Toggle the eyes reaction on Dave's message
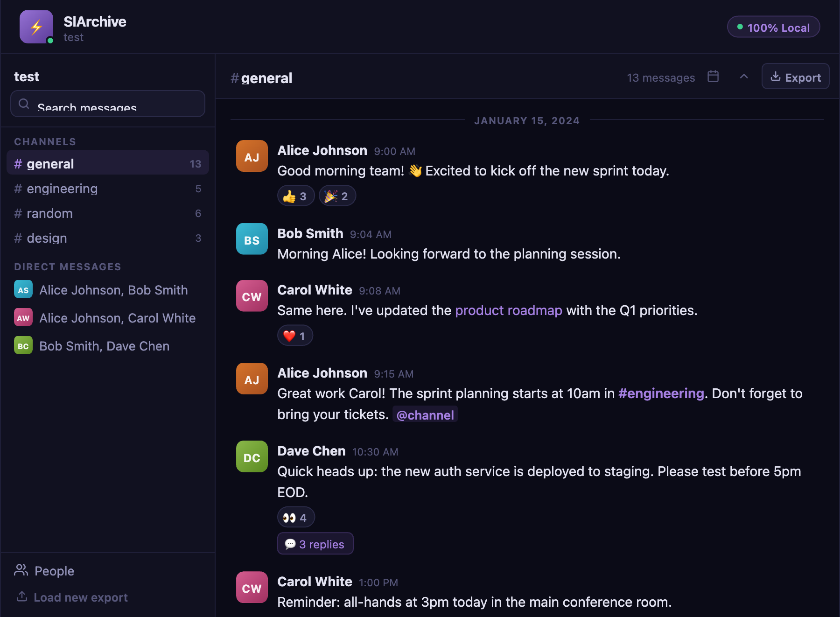The image size is (840, 617). pyautogui.click(x=295, y=517)
